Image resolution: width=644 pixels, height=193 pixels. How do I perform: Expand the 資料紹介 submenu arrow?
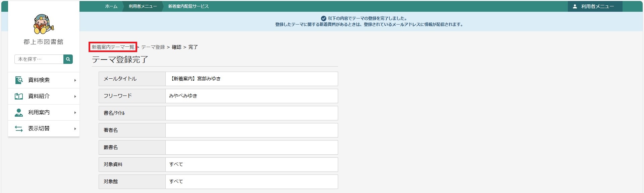tap(75, 96)
